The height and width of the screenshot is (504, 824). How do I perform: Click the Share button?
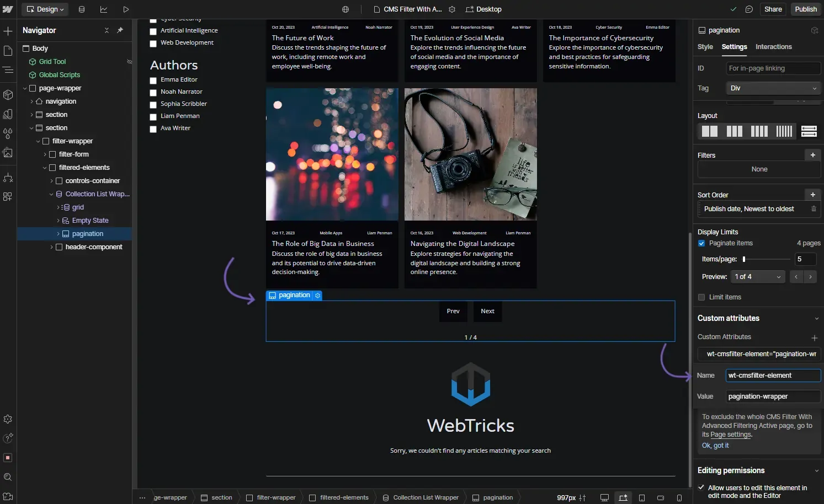(773, 9)
